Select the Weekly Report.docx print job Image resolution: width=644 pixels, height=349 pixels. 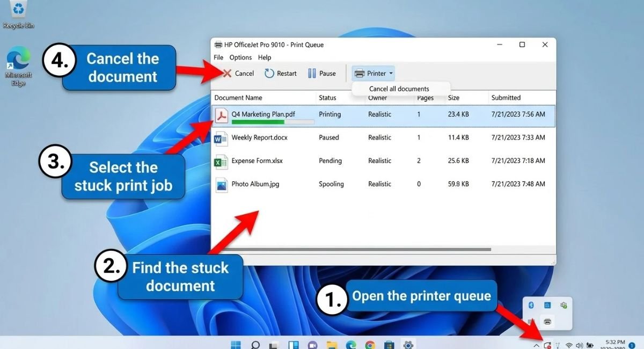383,139
